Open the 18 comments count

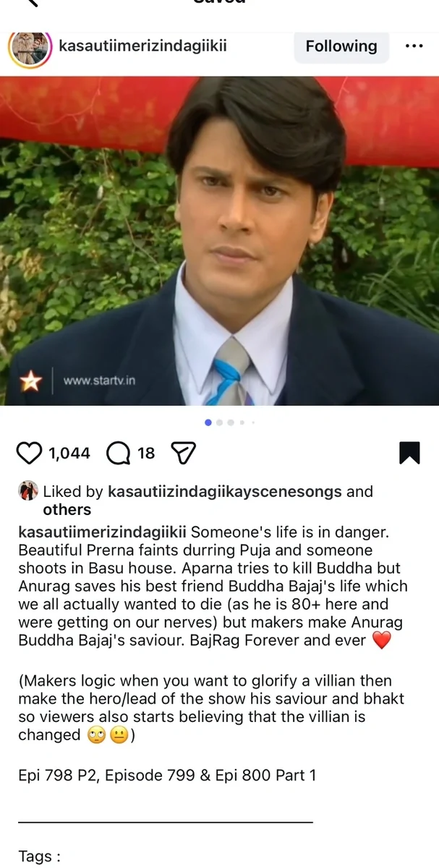tap(146, 454)
